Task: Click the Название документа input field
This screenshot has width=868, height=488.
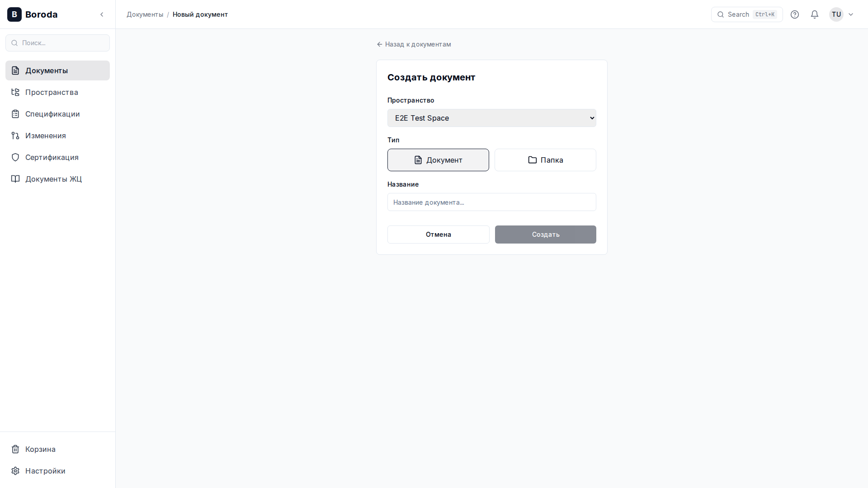Action: click(491, 202)
